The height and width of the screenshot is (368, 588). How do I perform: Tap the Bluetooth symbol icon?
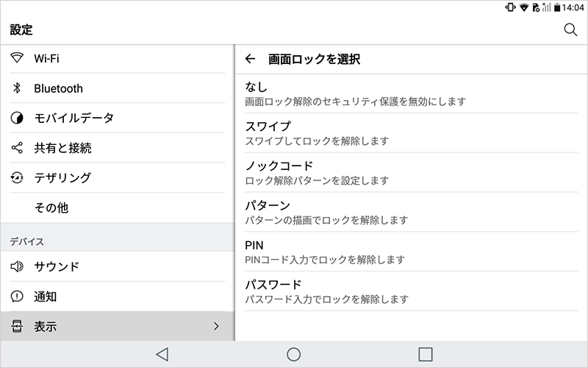(x=17, y=88)
